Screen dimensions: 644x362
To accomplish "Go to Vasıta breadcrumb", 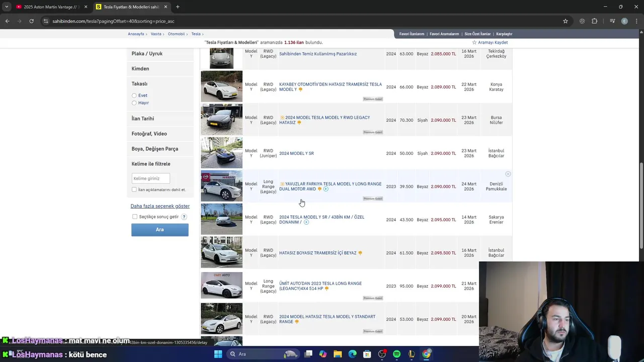I will tap(156, 34).
